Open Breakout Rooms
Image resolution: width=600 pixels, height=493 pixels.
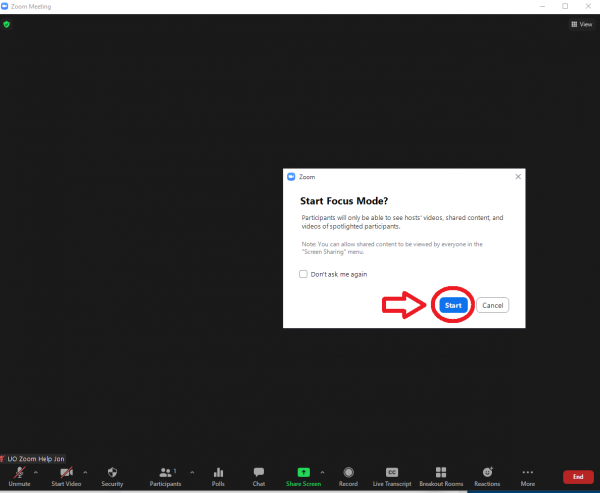[441, 477]
